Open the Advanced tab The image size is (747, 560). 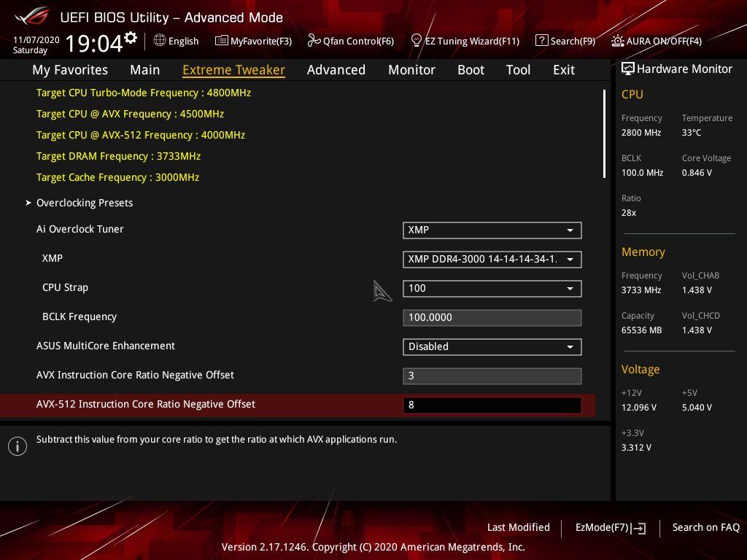tap(336, 70)
